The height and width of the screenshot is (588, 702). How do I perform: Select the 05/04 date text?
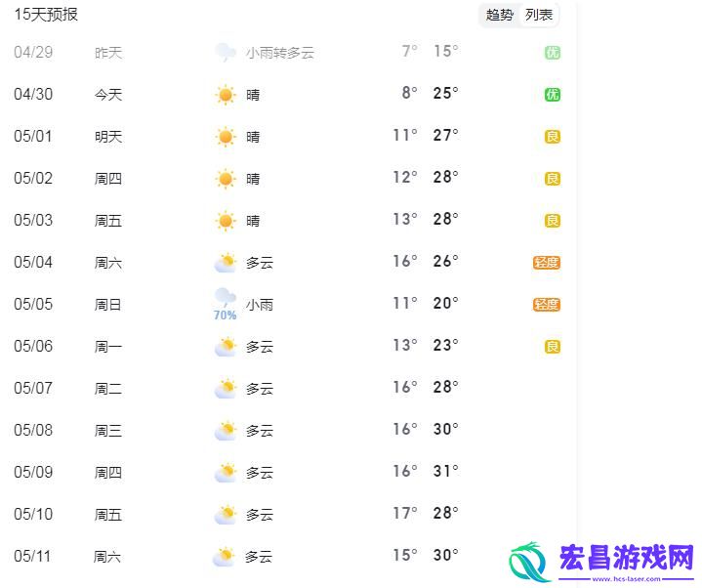[x=33, y=263]
